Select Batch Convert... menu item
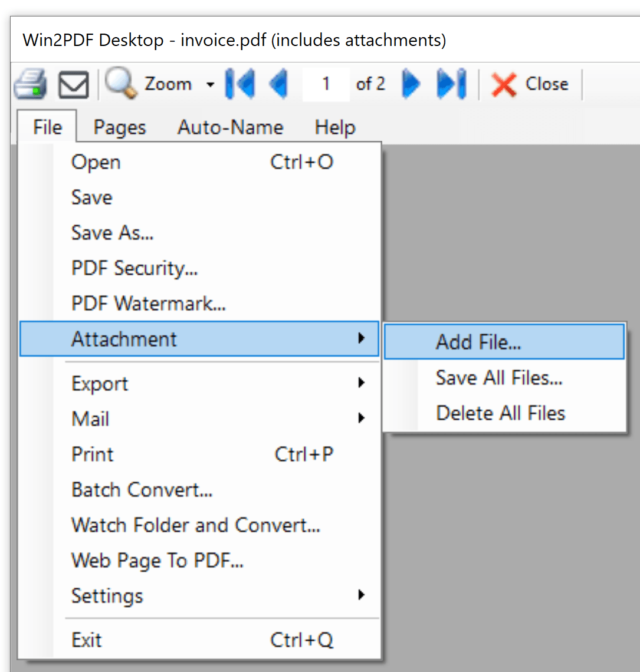 click(x=142, y=489)
